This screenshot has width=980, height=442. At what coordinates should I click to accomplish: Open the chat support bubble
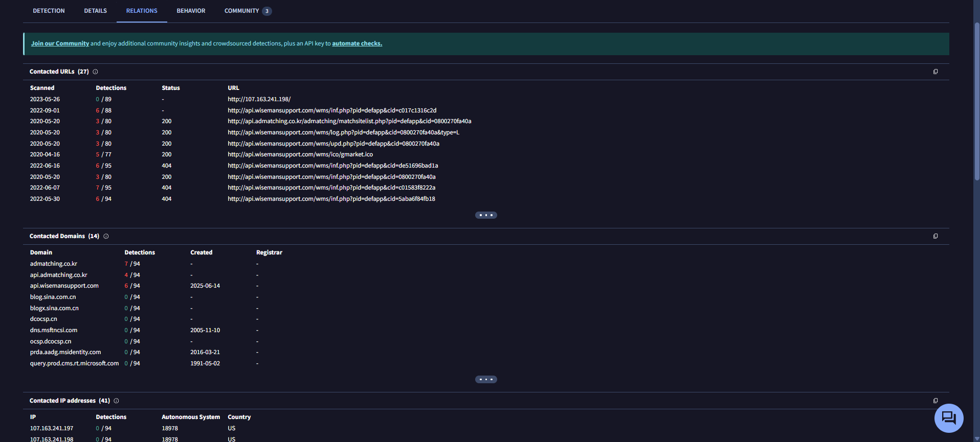click(949, 418)
